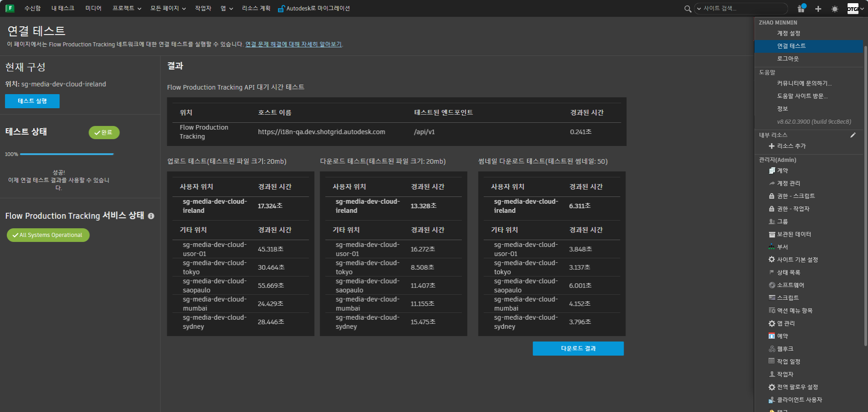Screen dimensions: 868x412
Task: Open 리소스 계획 in the top navigation
Action: click(256, 9)
